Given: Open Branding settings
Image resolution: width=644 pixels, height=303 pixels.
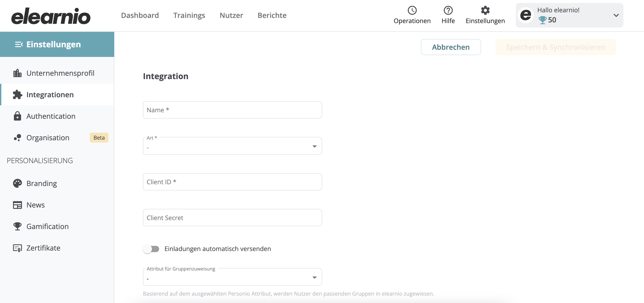Looking at the screenshot, I should point(57,183).
